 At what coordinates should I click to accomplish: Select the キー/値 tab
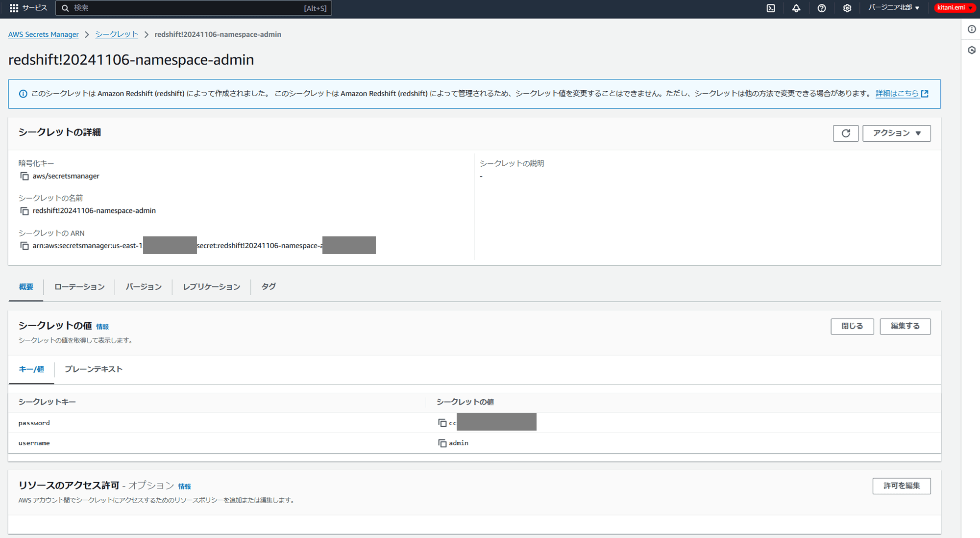(31, 369)
